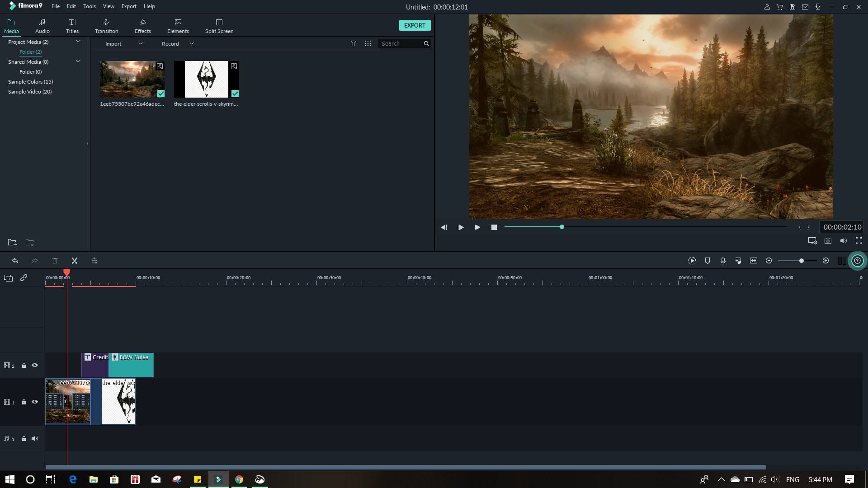Toggle visibility eye on video track 1

(x=34, y=402)
